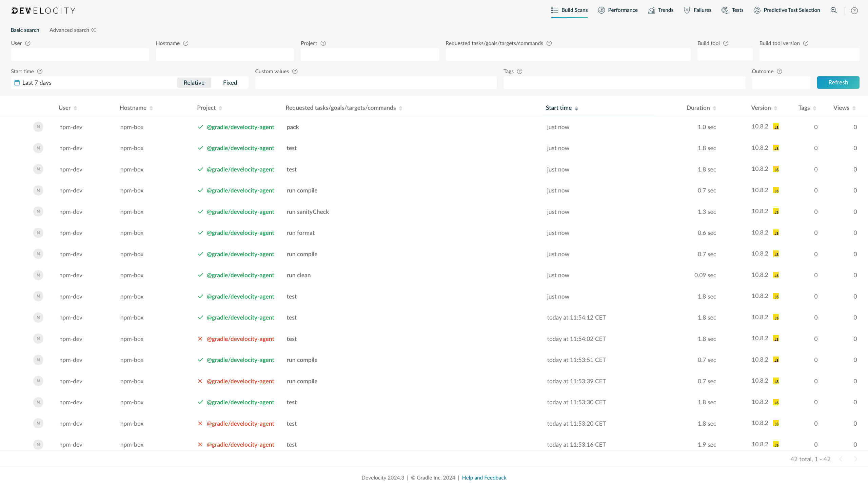The image size is (868, 488).
Task: Click the Custom values help icon
Action: (295, 71)
